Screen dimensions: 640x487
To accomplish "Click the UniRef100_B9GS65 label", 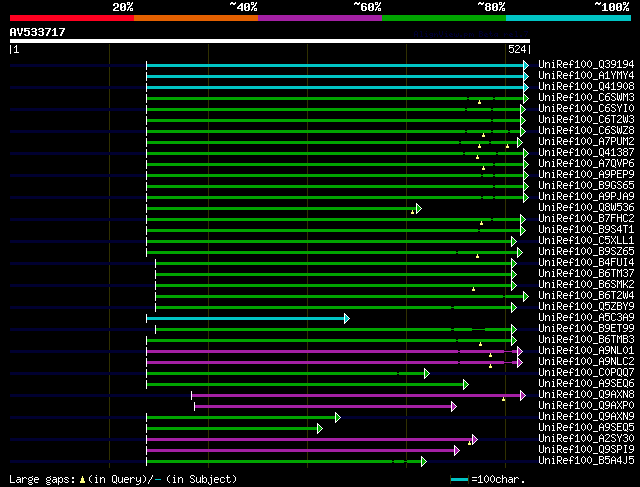I will click(586, 186).
